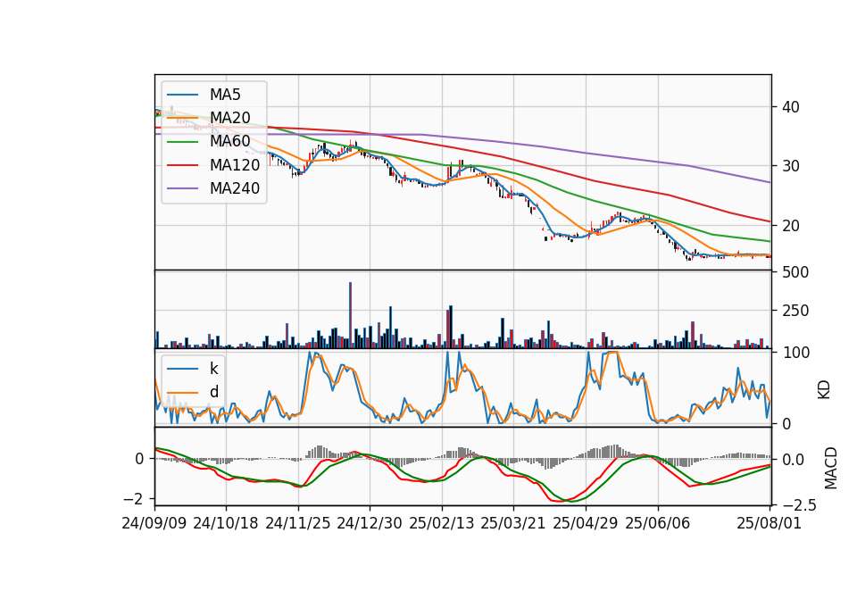This screenshot has height=616, width=857.
Task: Click the price axis value 30
Action: pos(791,166)
